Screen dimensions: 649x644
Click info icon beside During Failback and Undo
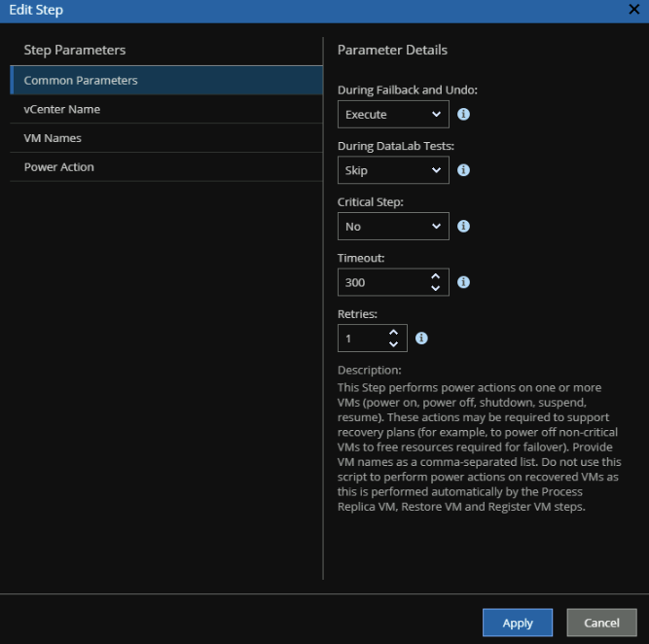[463, 114]
